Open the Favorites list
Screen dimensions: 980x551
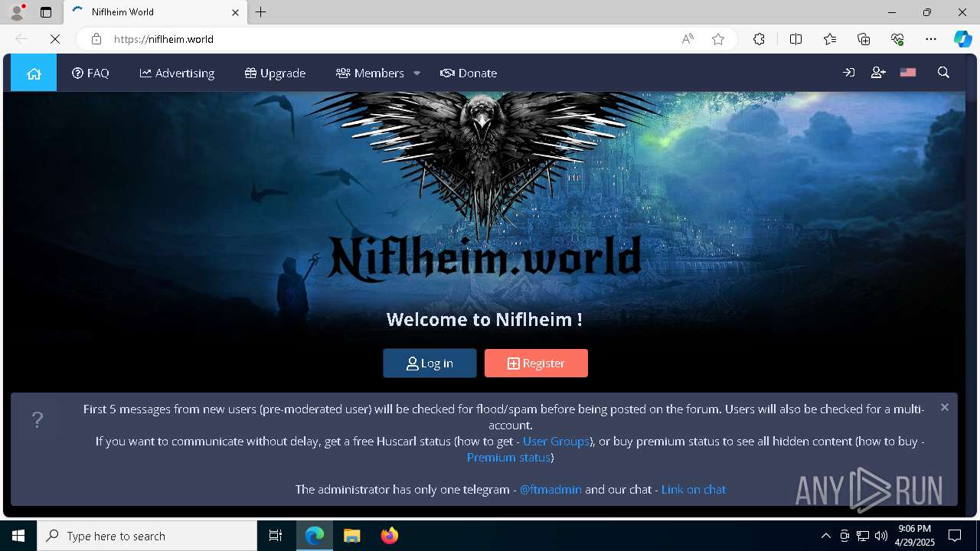pos(830,39)
